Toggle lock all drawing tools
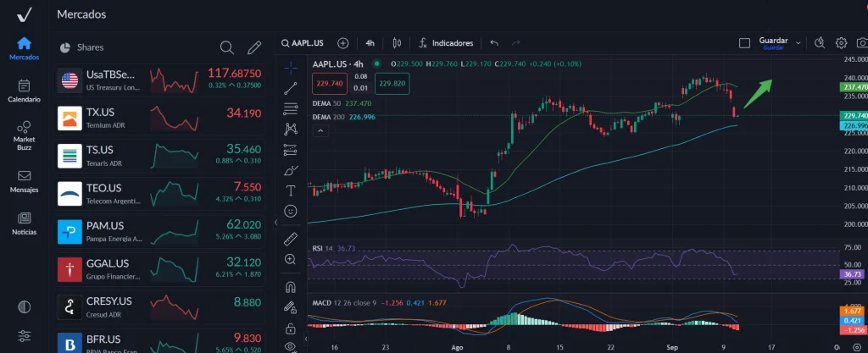Viewport: 868px width, 353px height. (291, 328)
